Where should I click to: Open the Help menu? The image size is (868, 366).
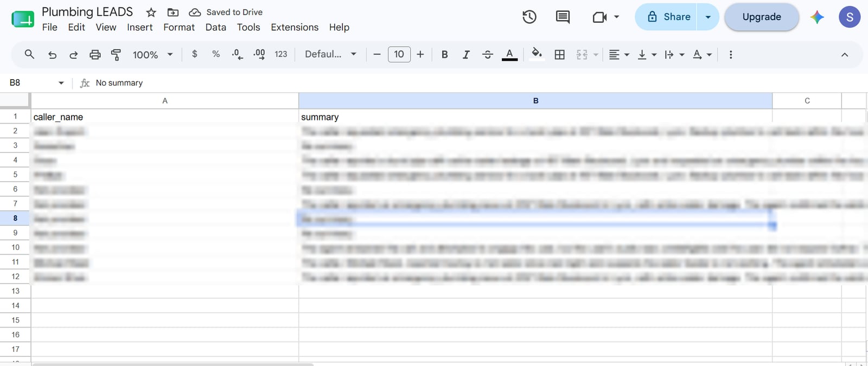coord(339,27)
